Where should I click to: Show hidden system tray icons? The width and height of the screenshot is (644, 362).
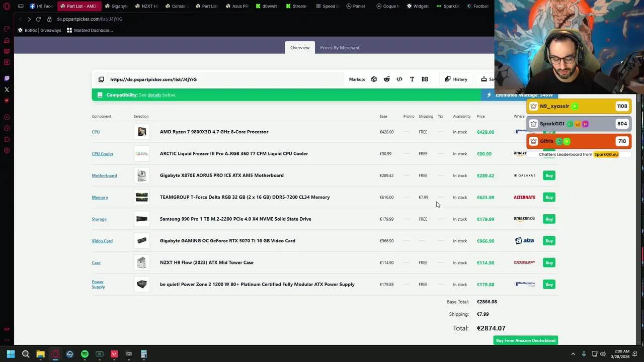coord(573,354)
